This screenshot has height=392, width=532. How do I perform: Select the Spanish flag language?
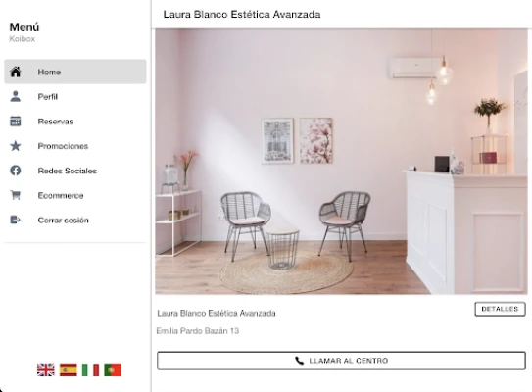69,369
